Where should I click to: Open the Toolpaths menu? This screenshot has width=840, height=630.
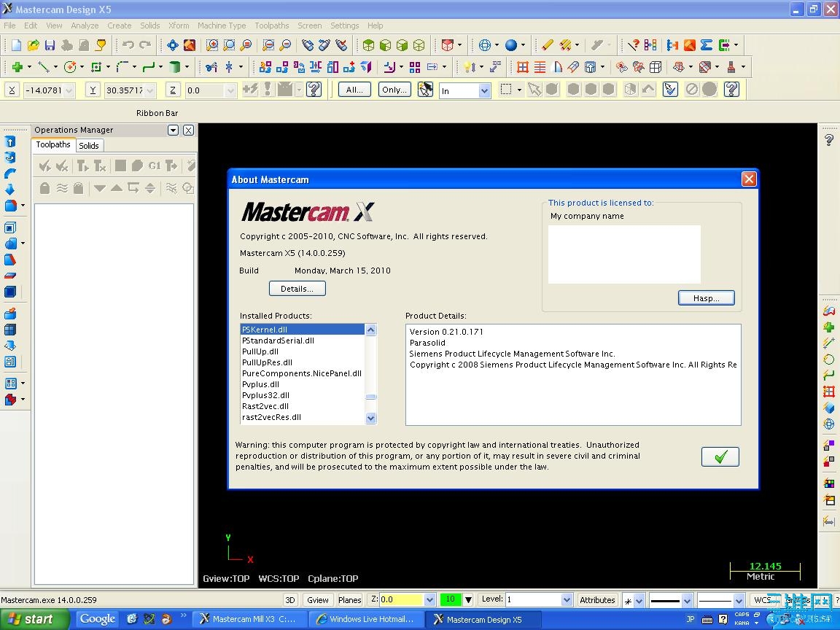(x=271, y=26)
